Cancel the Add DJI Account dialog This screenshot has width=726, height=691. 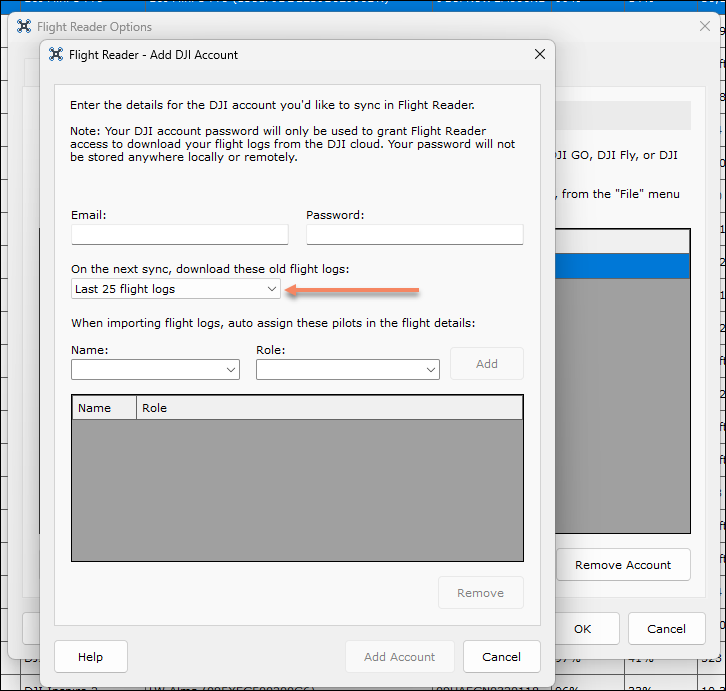pos(501,657)
